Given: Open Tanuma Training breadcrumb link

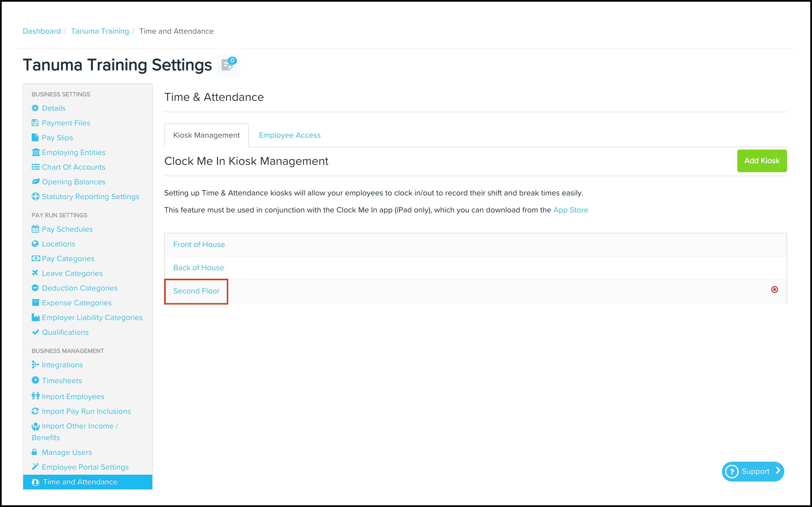Looking at the screenshot, I should coord(100,31).
